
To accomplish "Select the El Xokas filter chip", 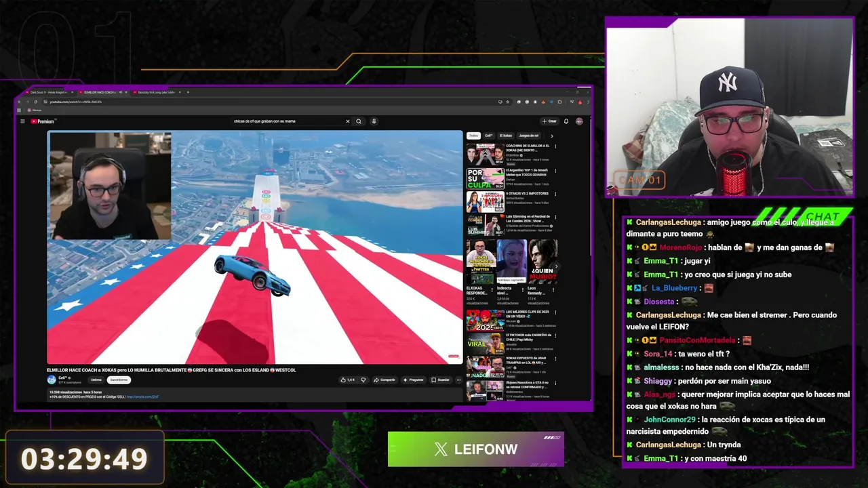I will coord(506,136).
